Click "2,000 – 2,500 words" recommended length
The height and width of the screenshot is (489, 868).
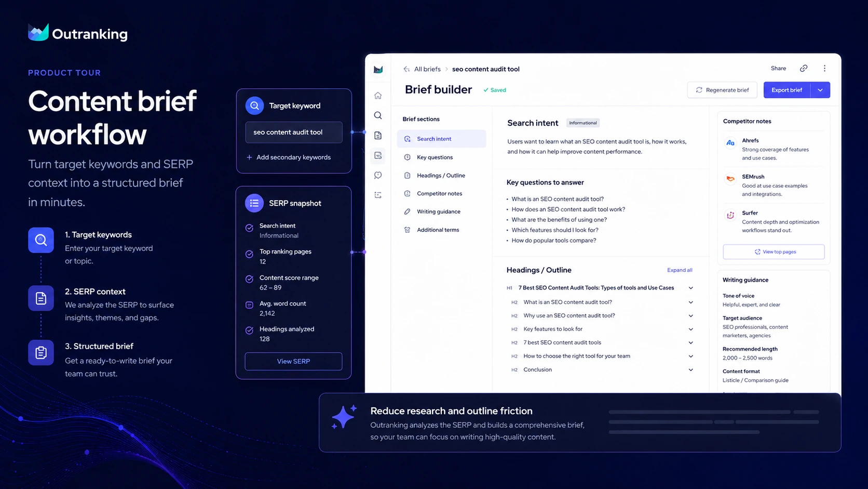[748, 358]
